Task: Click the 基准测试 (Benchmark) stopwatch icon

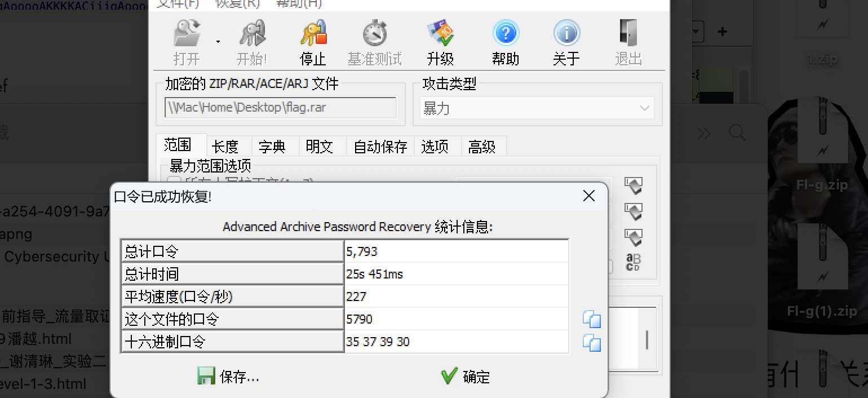Action: click(374, 34)
